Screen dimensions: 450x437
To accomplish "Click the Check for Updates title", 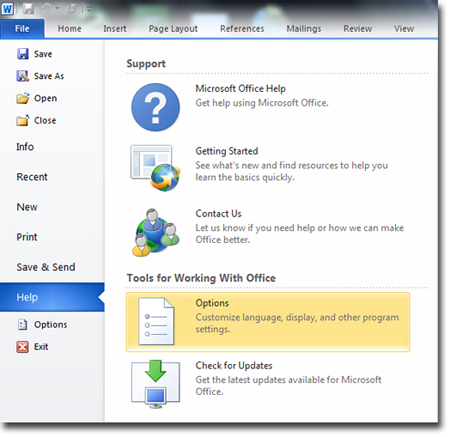I will tap(234, 365).
